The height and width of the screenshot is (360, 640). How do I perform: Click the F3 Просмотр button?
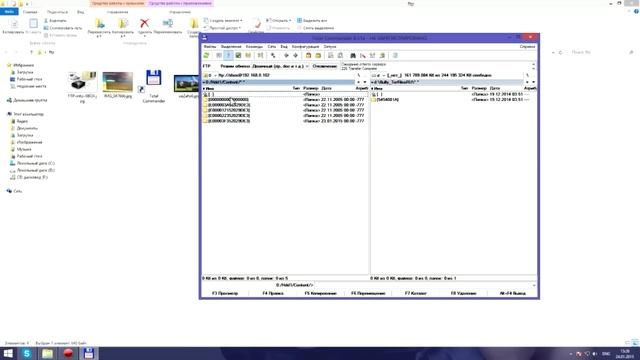pyautogui.click(x=225, y=293)
